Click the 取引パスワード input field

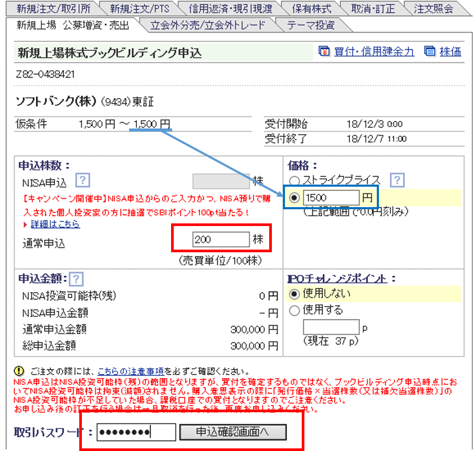coord(136,432)
